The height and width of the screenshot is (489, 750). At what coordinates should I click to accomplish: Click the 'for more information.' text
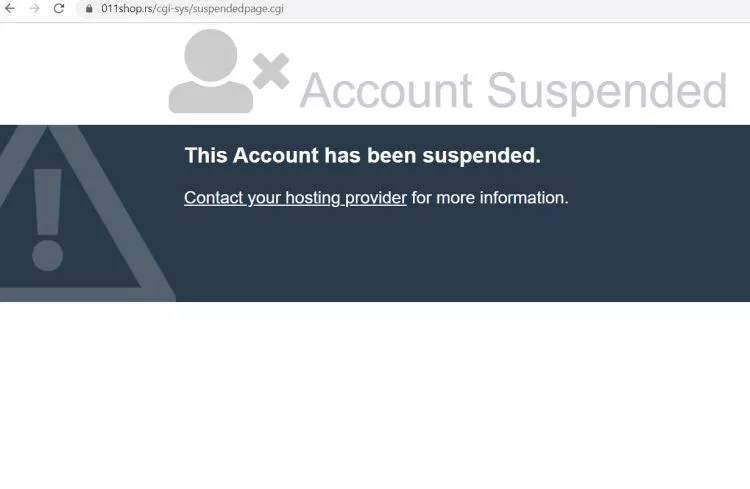click(490, 198)
